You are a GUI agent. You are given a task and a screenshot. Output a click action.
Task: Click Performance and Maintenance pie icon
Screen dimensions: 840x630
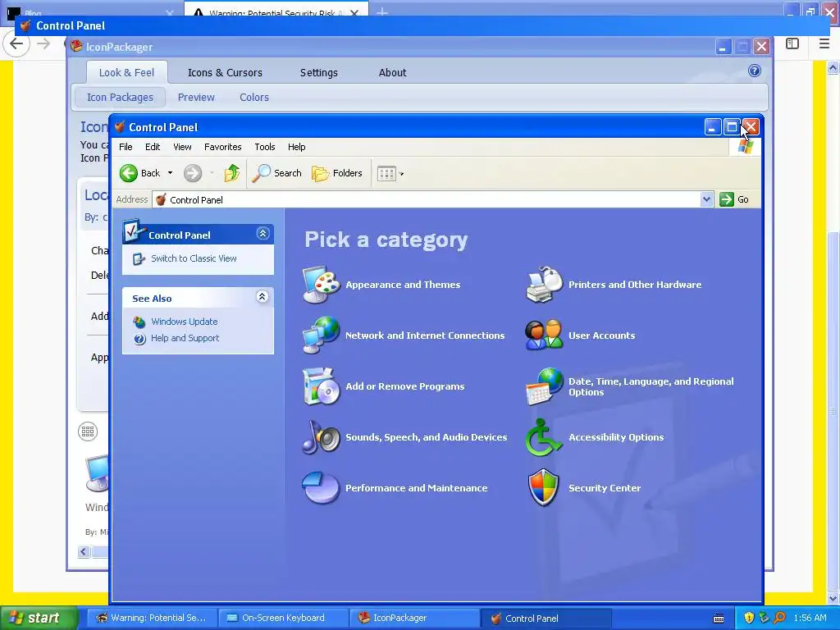tap(321, 487)
